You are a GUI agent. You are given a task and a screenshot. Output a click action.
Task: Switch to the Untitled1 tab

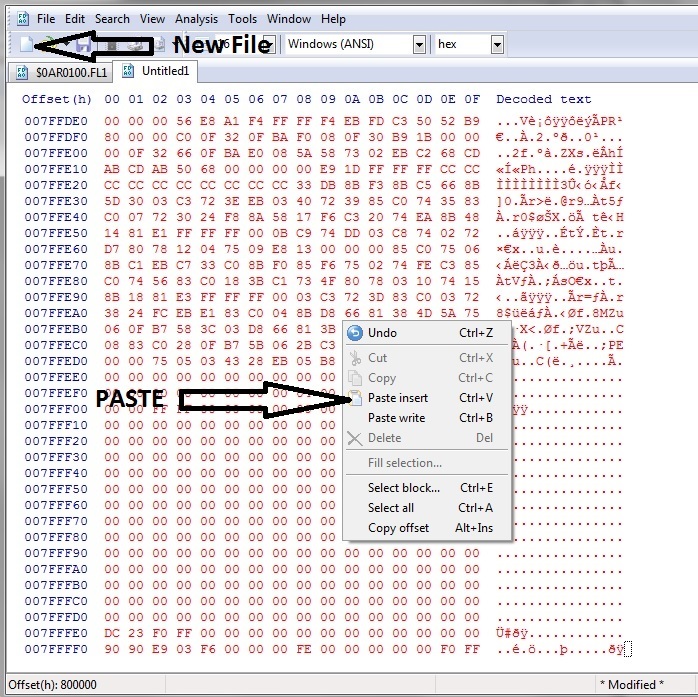point(155,71)
